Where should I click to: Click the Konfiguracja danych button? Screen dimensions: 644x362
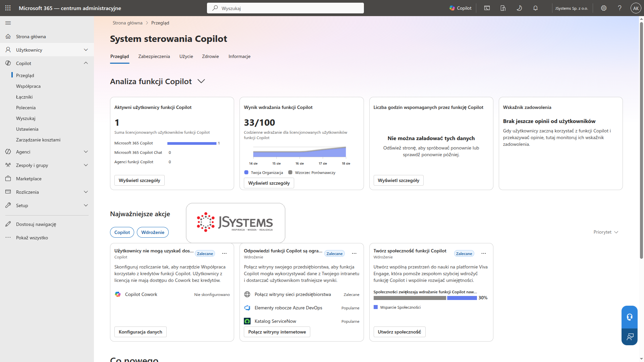140,332
